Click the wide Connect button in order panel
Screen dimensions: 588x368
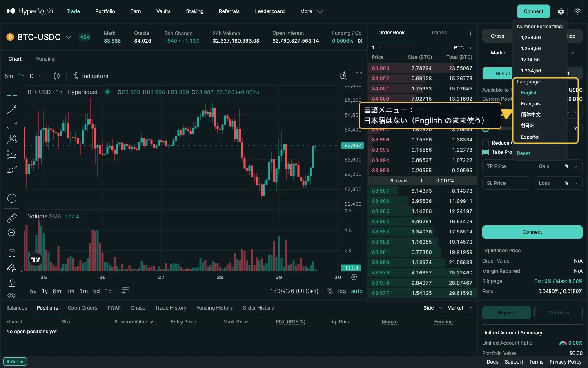tap(532, 232)
